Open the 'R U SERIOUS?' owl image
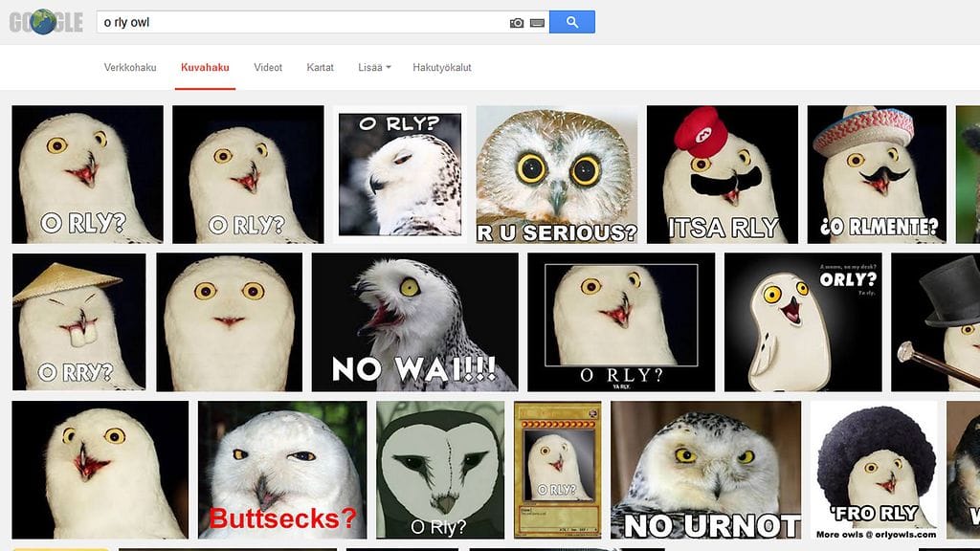This screenshot has width=980, height=551. 556,174
